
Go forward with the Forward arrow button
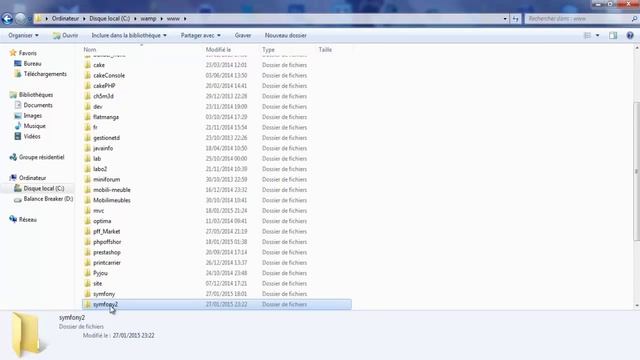(20, 18)
